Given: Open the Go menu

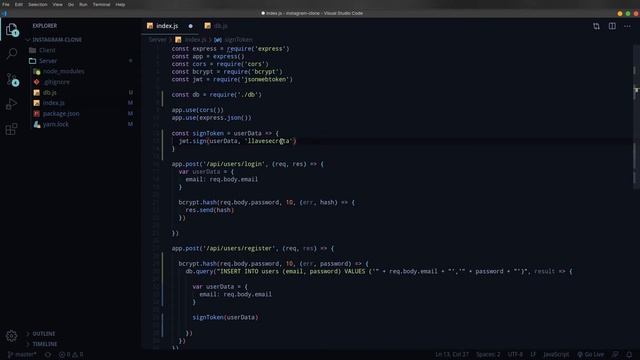Looking at the screenshot, I should tap(71, 4).
